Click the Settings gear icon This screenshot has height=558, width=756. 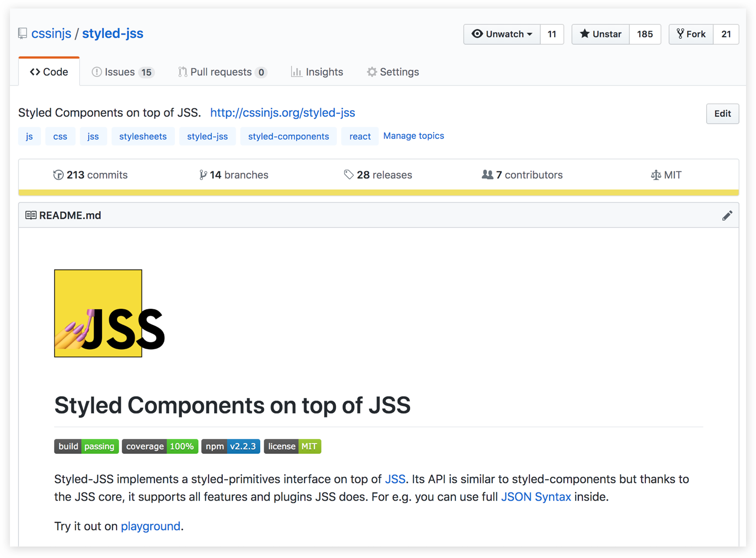click(x=372, y=72)
